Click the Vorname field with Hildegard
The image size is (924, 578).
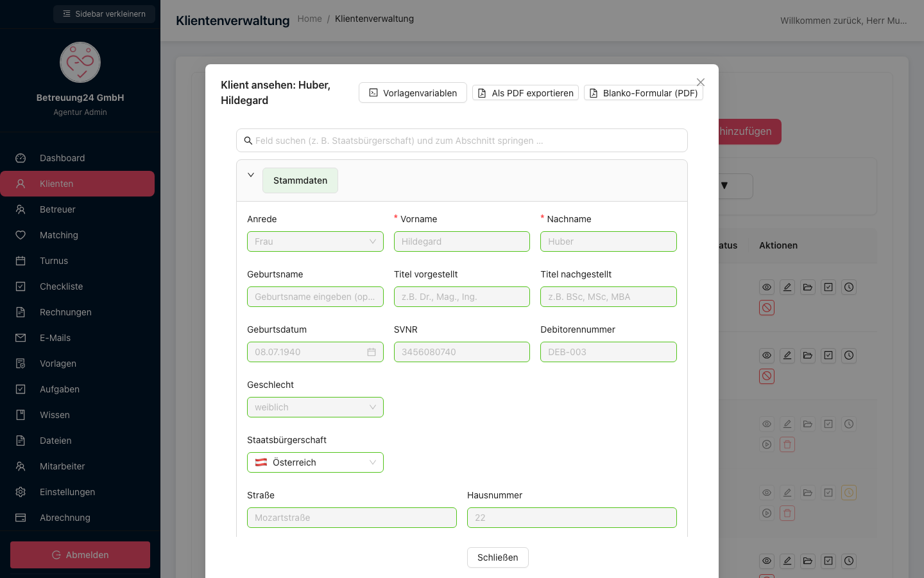462,241
